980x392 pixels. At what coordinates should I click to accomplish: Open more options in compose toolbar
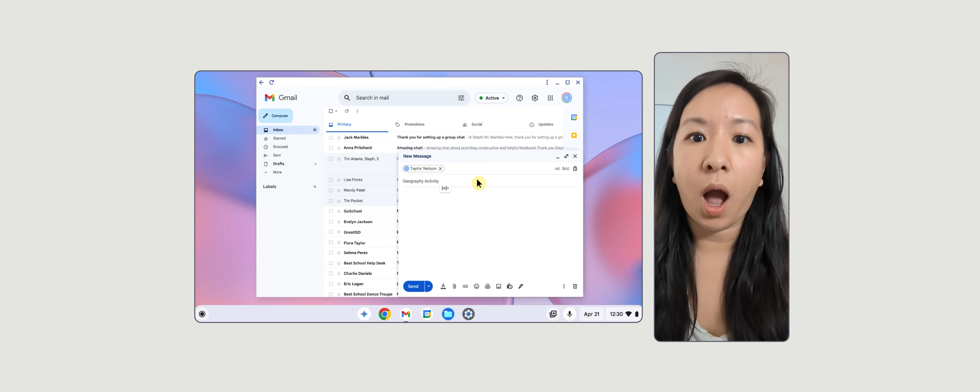(563, 287)
